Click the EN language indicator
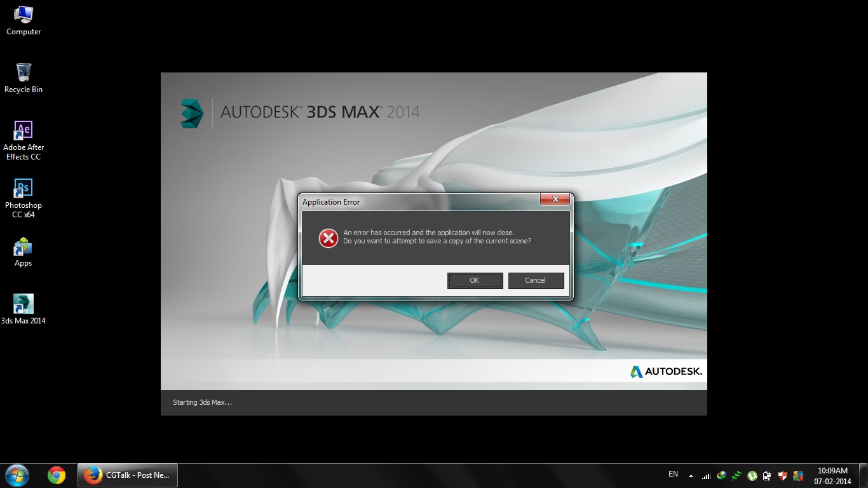Image resolution: width=868 pixels, height=488 pixels. pyautogui.click(x=673, y=474)
